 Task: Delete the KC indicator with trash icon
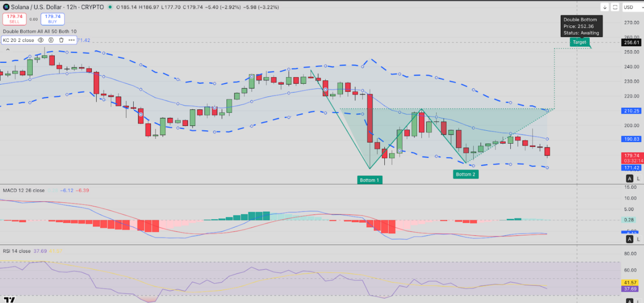(x=61, y=40)
